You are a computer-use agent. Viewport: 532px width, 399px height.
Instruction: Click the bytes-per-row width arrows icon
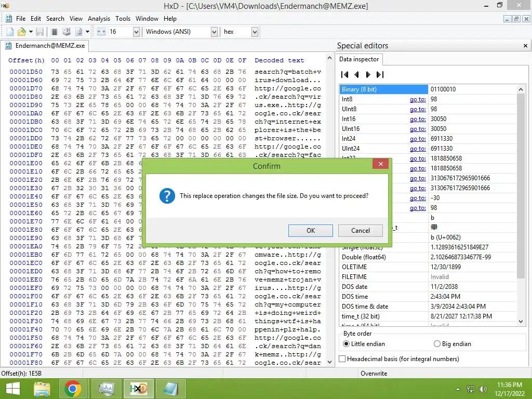[x=101, y=32]
